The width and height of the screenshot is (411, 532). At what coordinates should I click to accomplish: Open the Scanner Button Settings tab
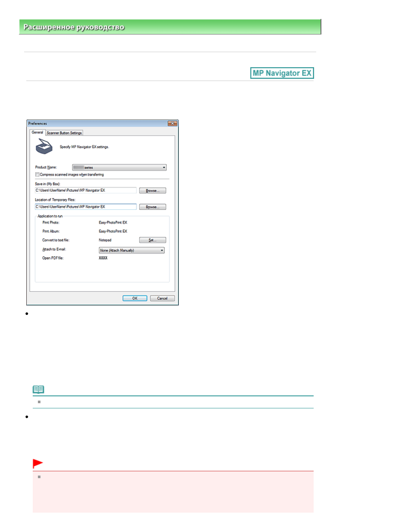64,133
